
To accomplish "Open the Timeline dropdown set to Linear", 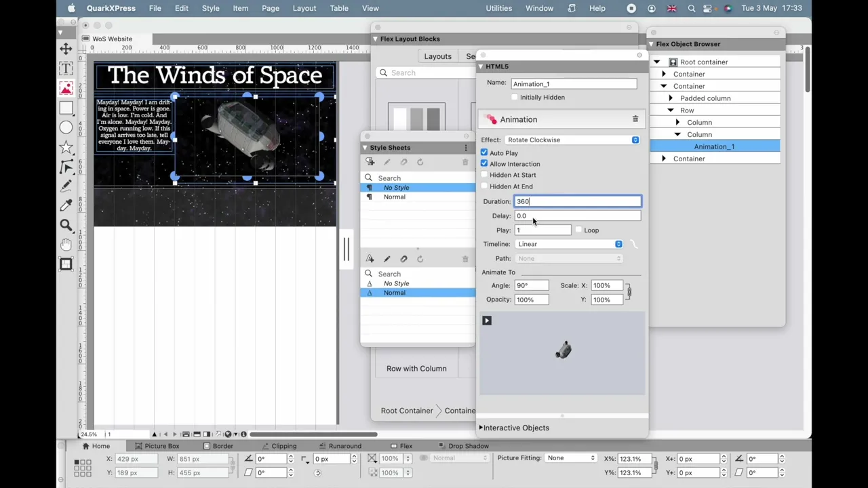I will (569, 244).
